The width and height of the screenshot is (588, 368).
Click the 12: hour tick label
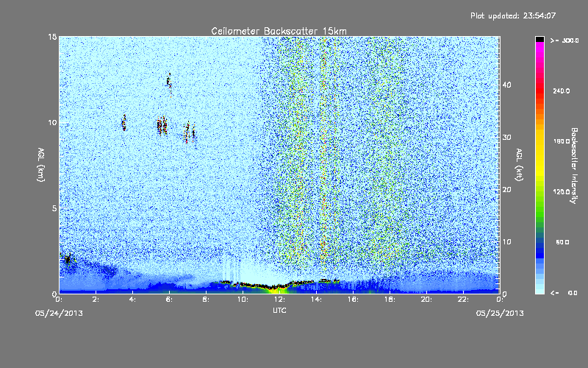[280, 300]
